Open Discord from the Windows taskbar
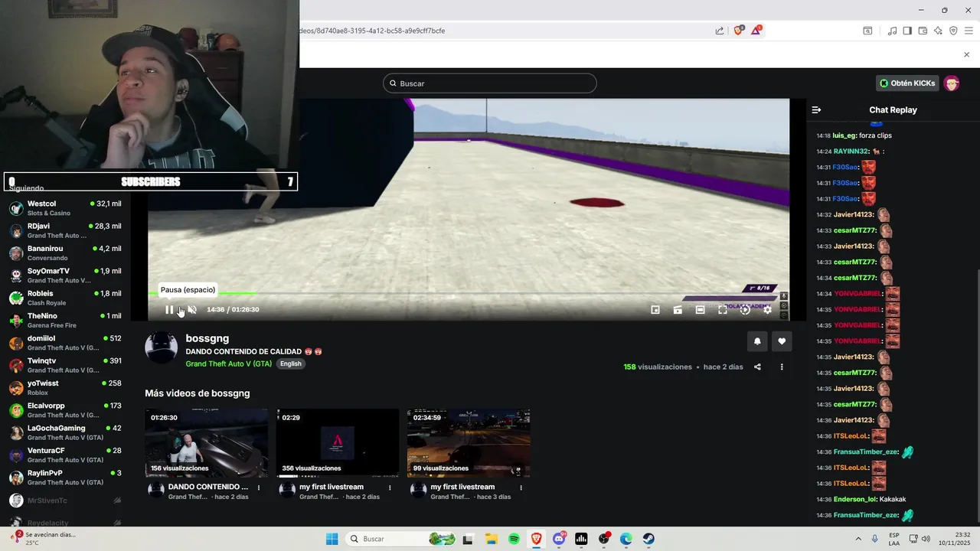 [559, 539]
